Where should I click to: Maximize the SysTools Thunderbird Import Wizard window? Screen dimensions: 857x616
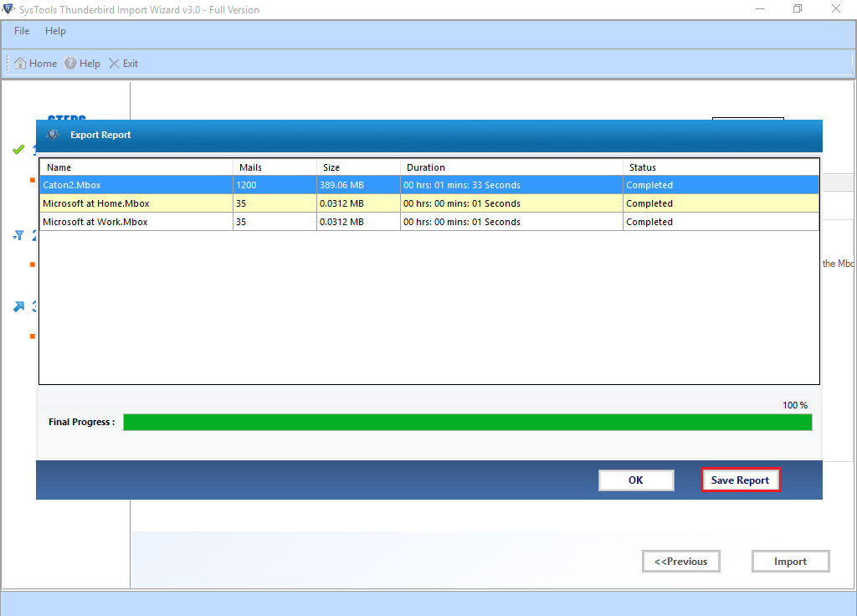click(798, 8)
